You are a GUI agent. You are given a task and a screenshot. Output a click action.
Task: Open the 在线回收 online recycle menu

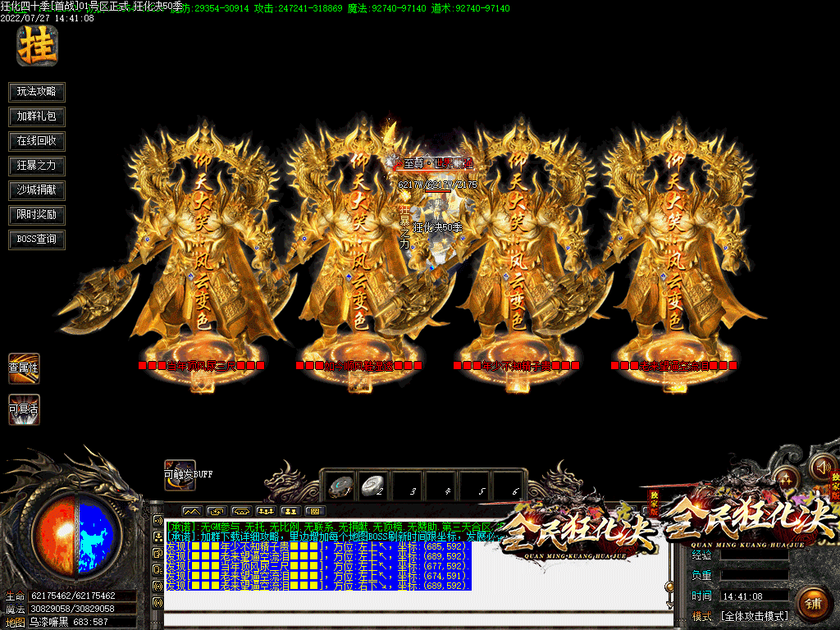click(37, 141)
